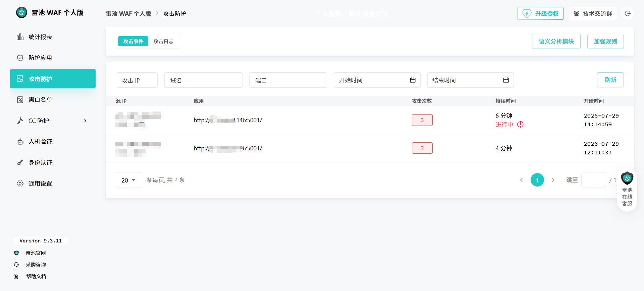Click attack count badge for 14:14:59 event

(x=422, y=120)
